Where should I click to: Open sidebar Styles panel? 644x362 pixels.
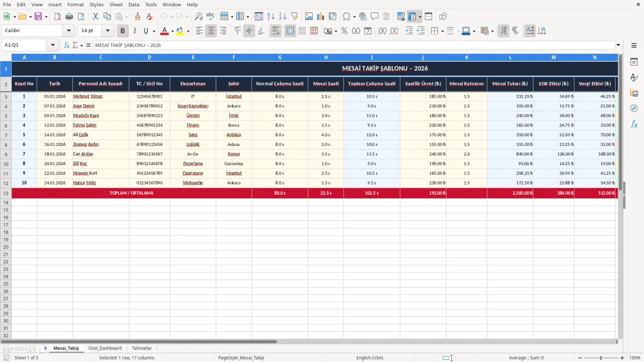[634, 77]
